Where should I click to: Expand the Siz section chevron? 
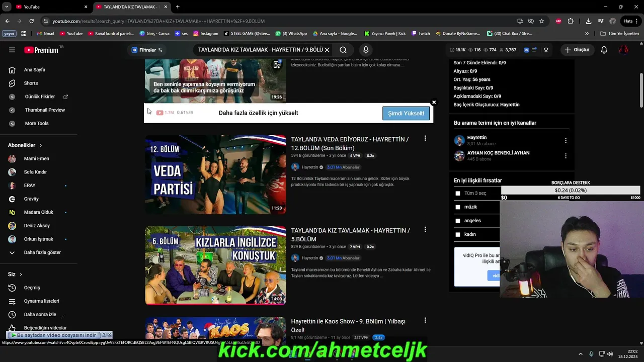(21, 275)
